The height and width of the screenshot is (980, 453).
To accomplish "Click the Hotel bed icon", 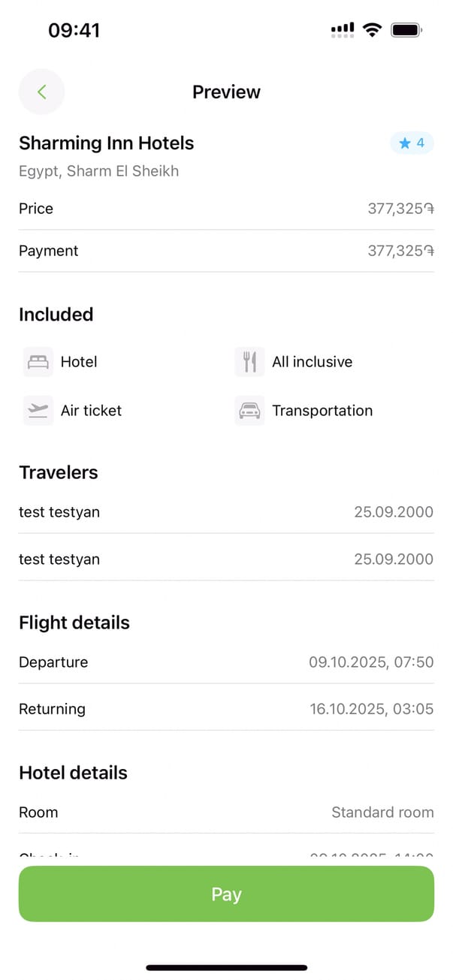I will (x=38, y=362).
